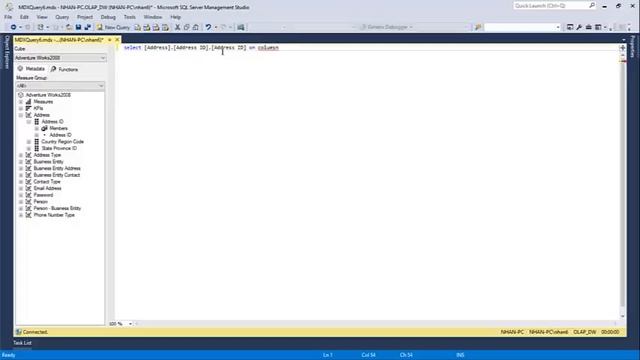The width and height of the screenshot is (640, 360).
Task: Open the View menu
Action: tap(42, 17)
